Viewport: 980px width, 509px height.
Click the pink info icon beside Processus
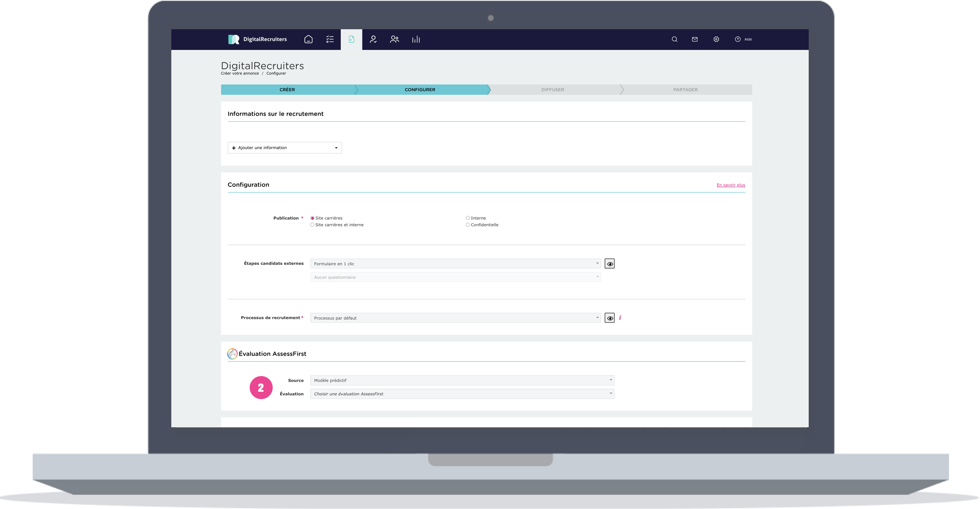click(620, 318)
